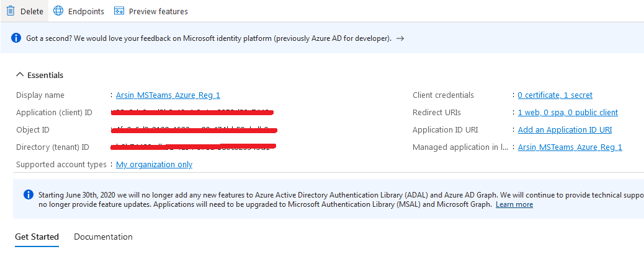Switch to the Documentation tab
644x257 pixels.
click(103, 237)
